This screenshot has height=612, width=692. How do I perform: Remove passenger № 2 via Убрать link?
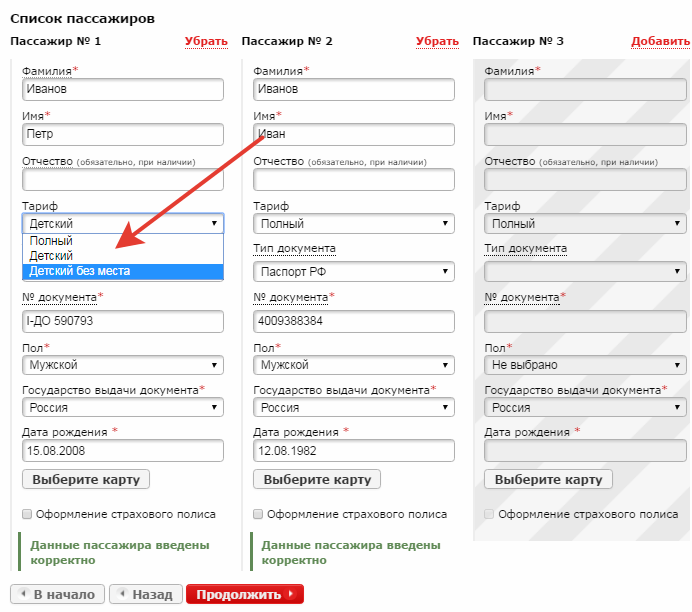(437, 41)
